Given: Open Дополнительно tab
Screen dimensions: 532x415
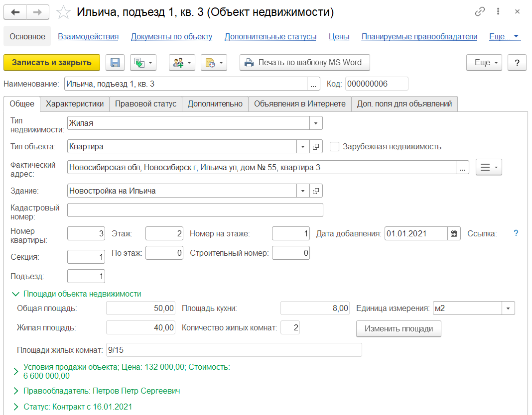Looking at the screenshot, I should tap(215, 104).
